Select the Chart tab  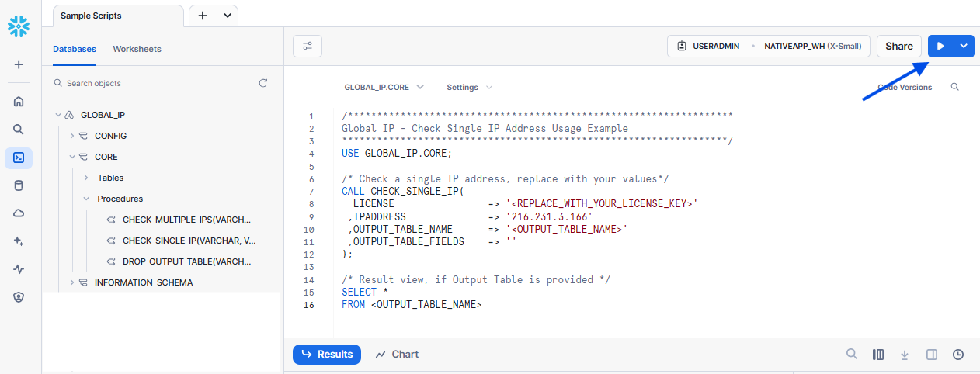click(397, 355)
